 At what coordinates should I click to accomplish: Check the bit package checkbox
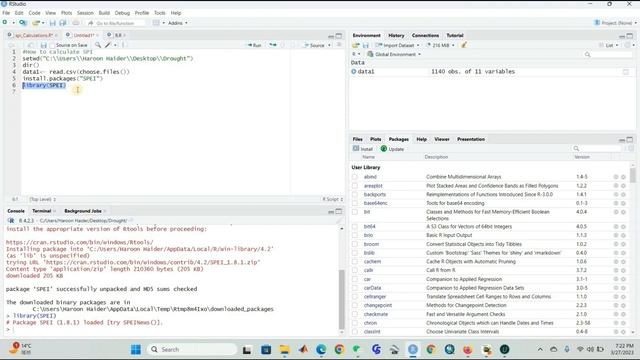(355, 212)
